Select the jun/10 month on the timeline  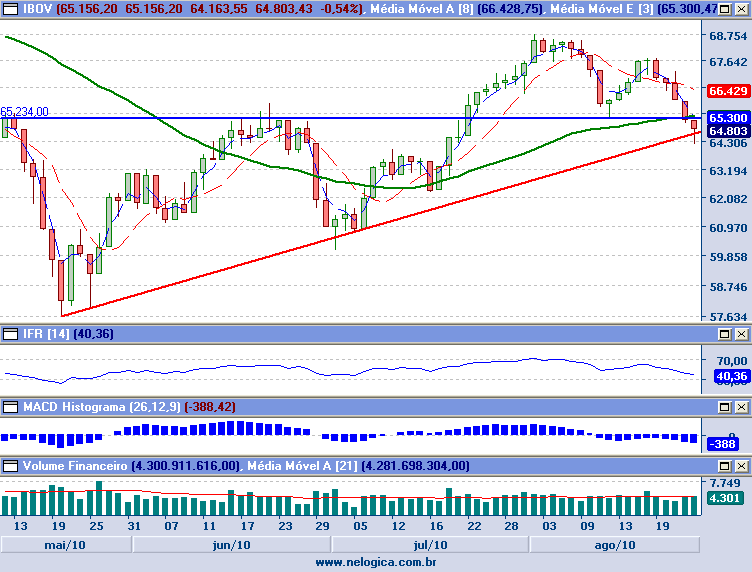pos(232,545)
